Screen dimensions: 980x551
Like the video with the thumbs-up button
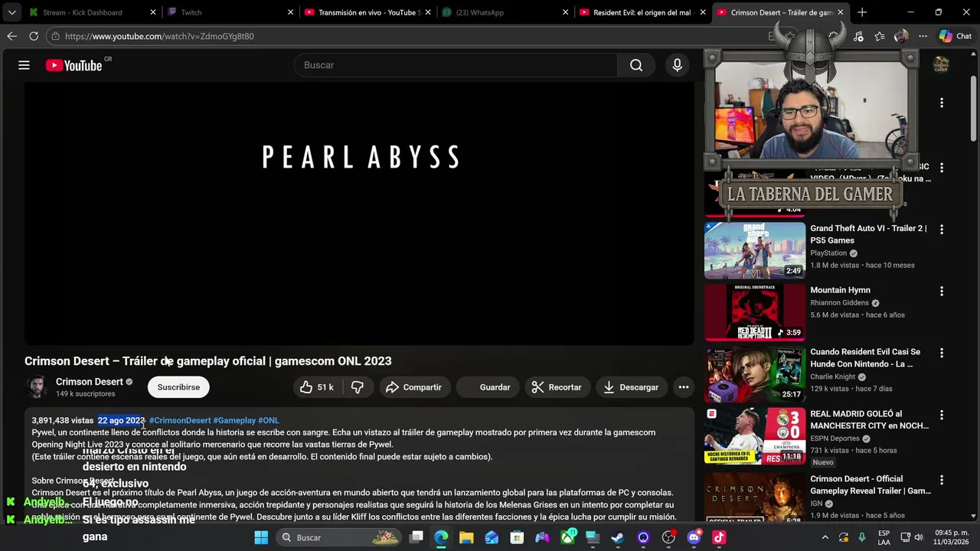(x=316, y=387)
